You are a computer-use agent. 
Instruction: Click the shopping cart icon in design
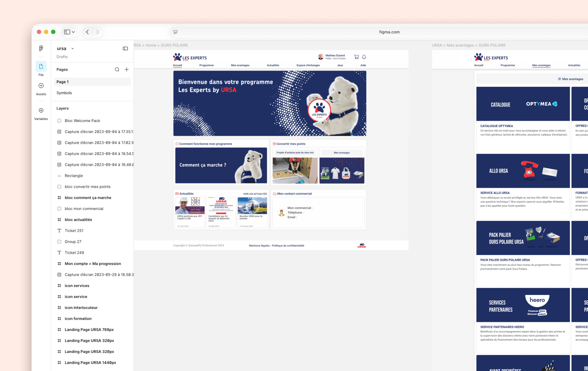(x=356, y=57)
